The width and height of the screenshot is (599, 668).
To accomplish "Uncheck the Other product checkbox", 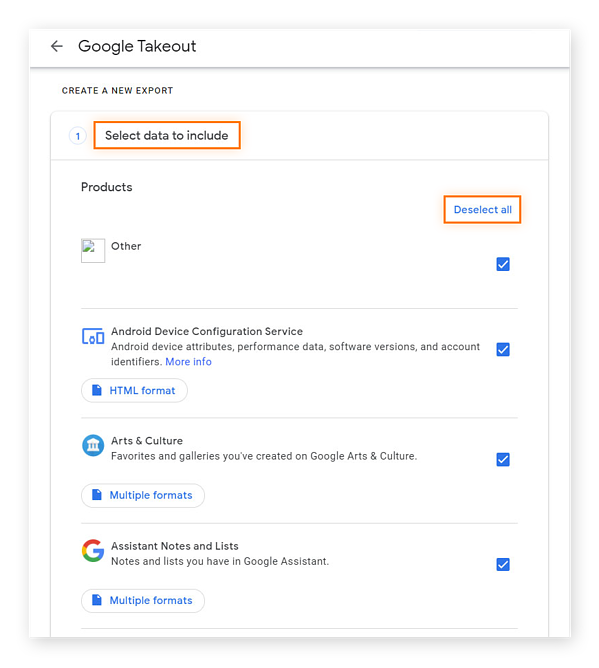I will coord(503,264).
